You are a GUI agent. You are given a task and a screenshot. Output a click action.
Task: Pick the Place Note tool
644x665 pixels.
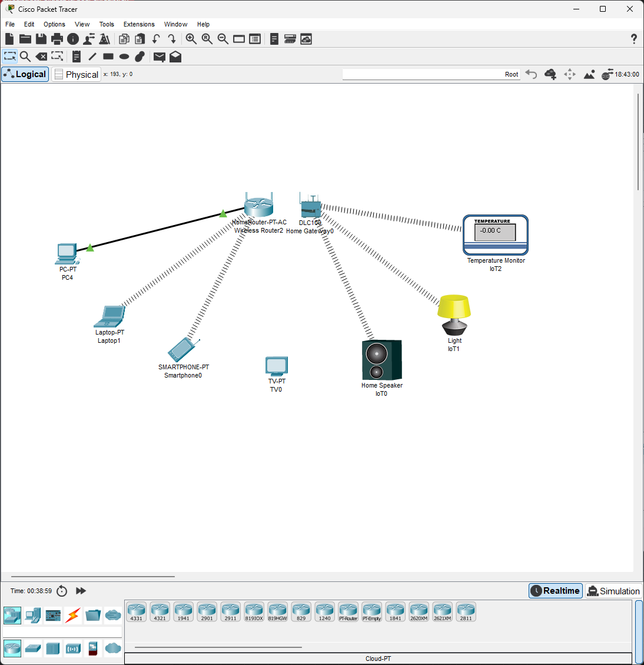(77, 57)
